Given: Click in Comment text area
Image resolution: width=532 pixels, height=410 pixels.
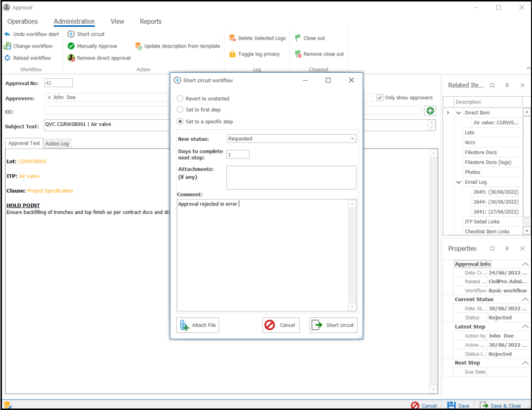Looking at the screenshot, I should (263, 255).
